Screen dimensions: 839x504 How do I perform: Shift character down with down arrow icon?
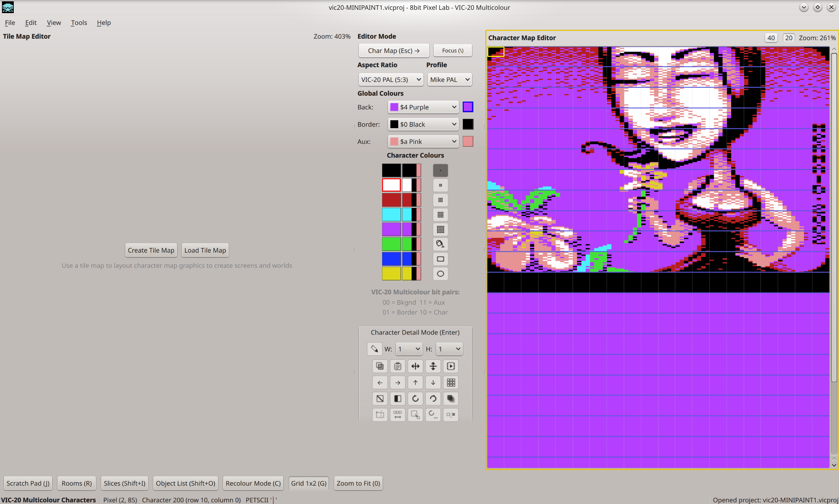[433, 382]
